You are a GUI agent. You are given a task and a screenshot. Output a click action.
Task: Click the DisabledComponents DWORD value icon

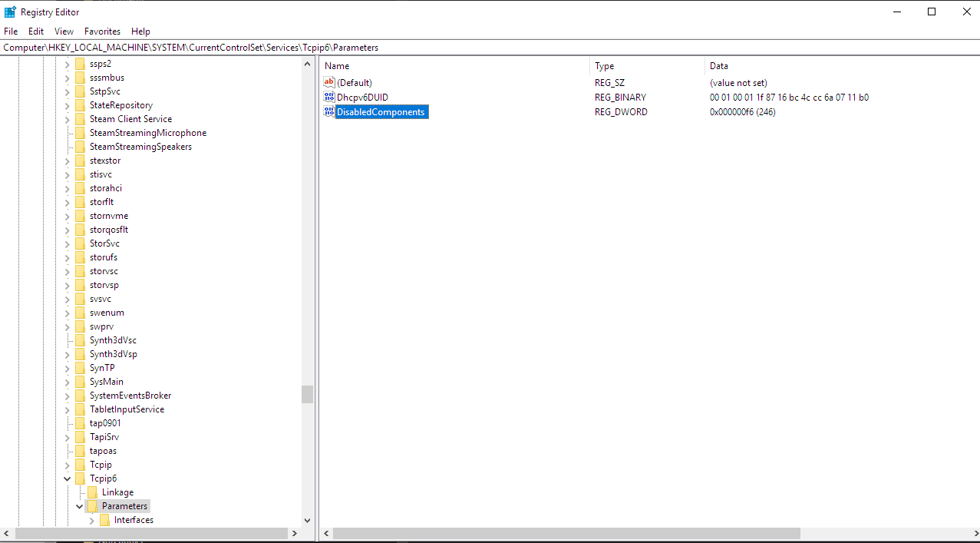329,112
